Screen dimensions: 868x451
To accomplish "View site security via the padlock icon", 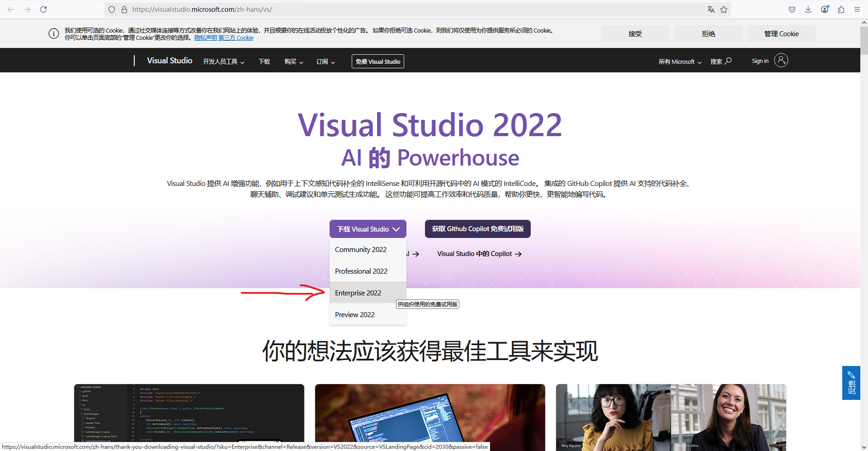I will tap(124, 9).
